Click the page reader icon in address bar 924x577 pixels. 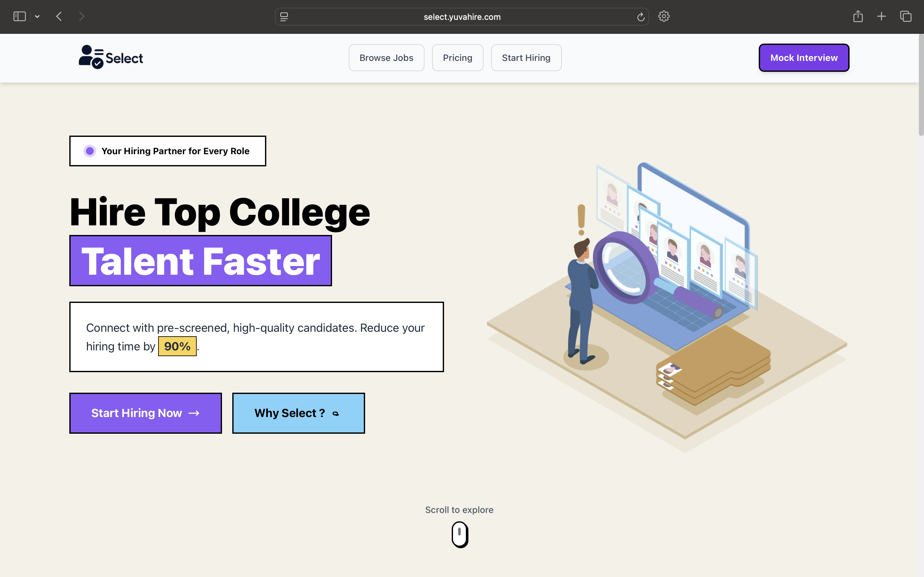click(x=284, y=17)
